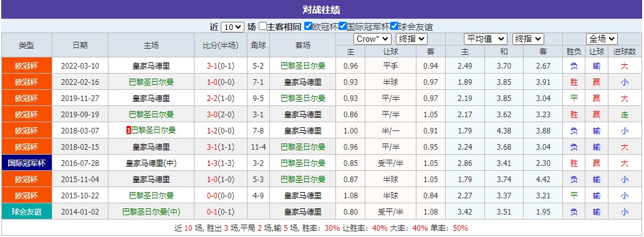Click the 大 goals result on 2022-03-10

[625, 65]
